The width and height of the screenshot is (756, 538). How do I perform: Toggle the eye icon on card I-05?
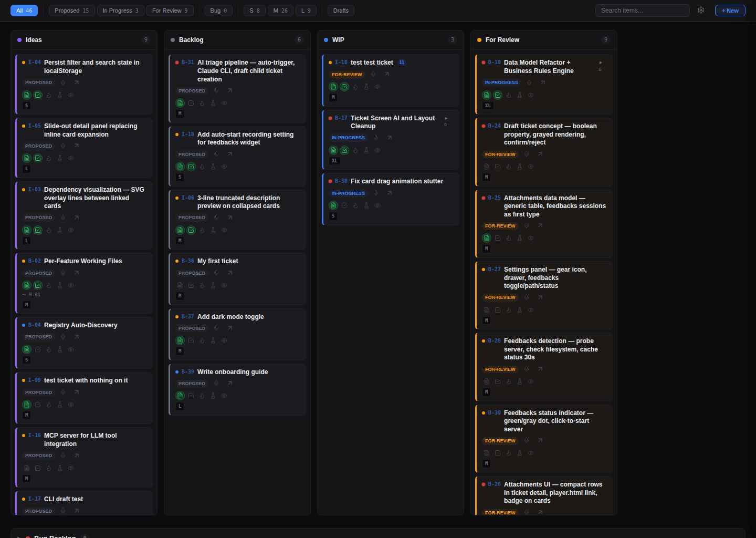tap(71, 158)
